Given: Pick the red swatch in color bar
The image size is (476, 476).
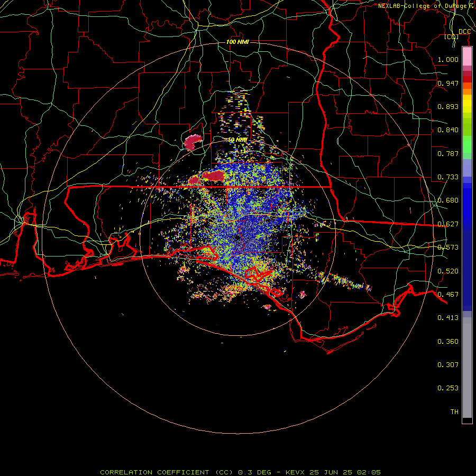Looking at the screenshot, I should pos(467,79).
